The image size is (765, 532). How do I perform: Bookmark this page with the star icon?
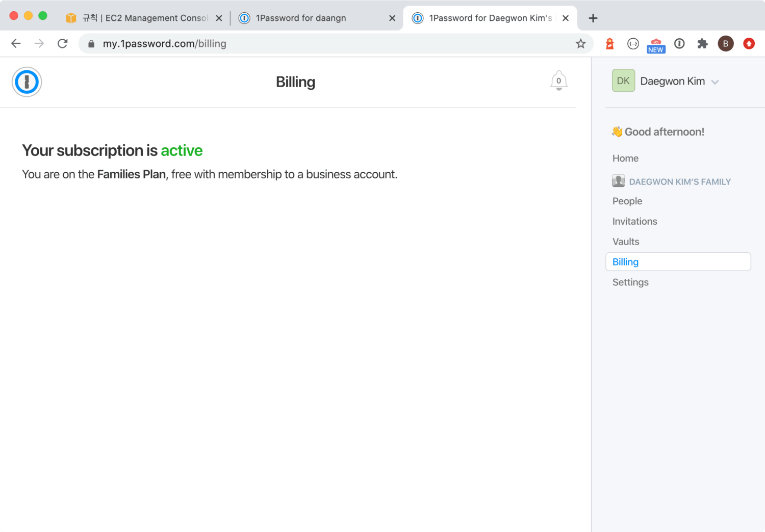coord(580,44)
